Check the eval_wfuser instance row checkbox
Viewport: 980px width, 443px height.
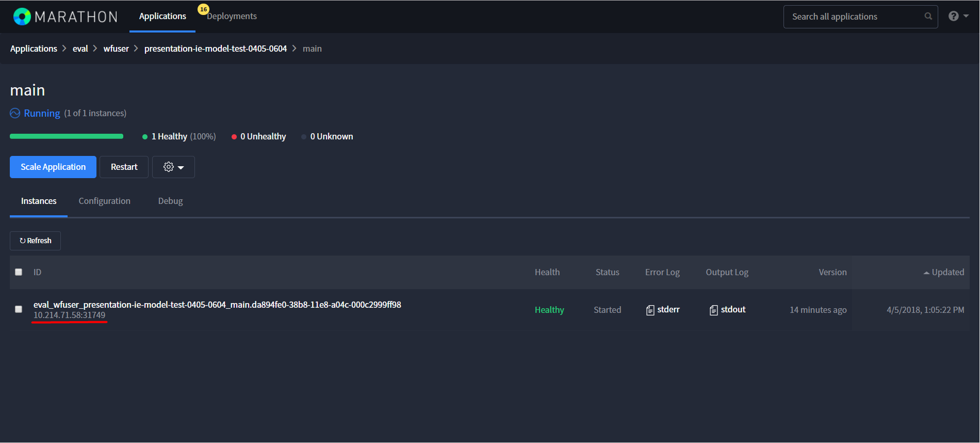(19, 309)
